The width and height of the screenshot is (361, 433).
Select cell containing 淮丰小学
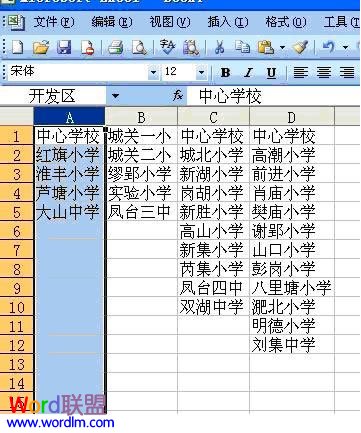[x=69, y=174]
